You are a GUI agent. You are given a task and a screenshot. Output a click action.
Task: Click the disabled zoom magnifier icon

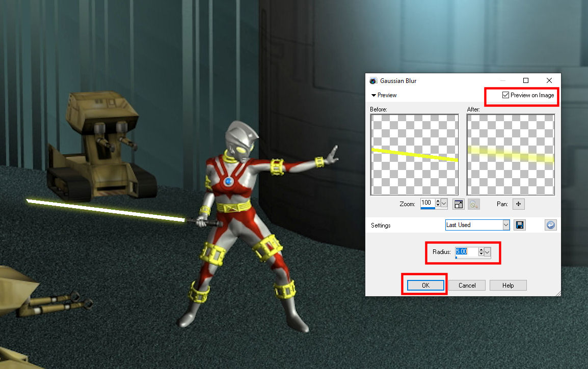pyautogui.click(x=474, y=204)
